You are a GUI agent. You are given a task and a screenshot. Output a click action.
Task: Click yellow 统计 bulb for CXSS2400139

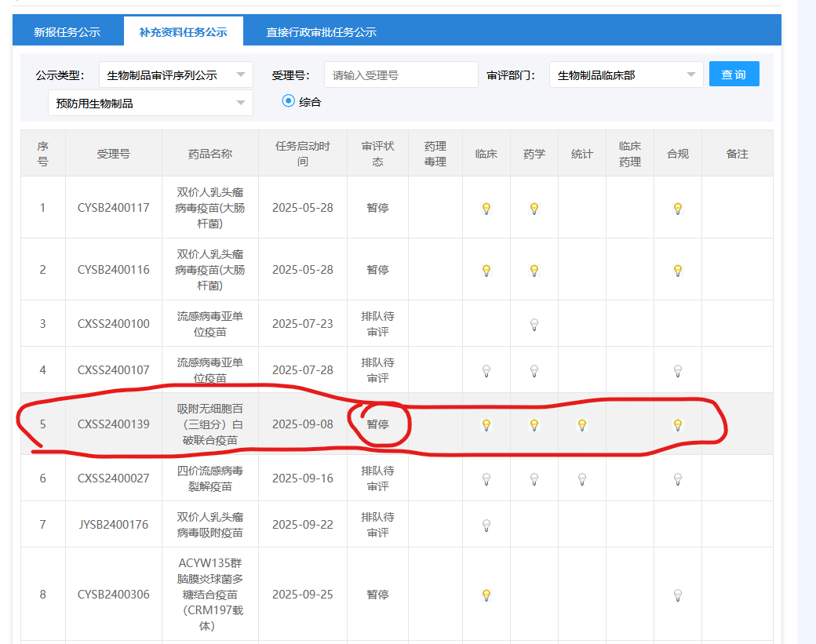click(582, 425)
